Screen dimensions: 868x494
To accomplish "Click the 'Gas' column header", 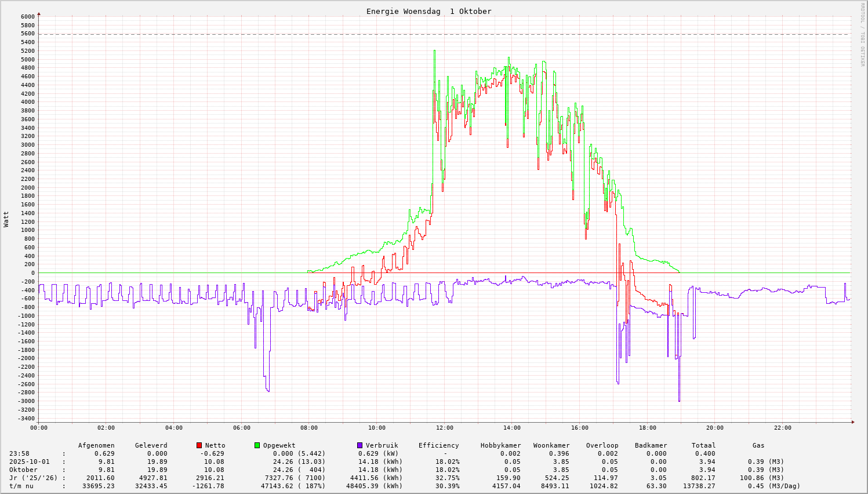I will [758, 445].
